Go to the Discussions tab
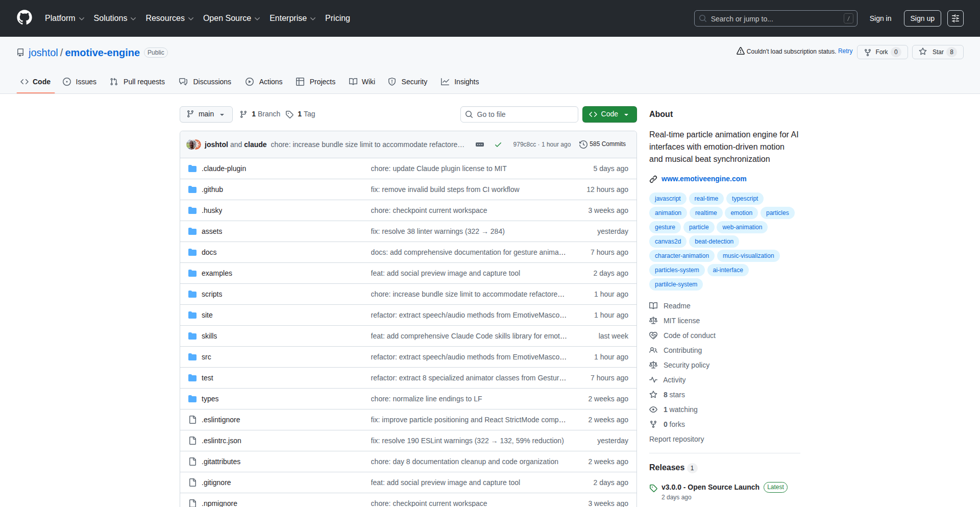Image resolution: width=980 pixels, height=507 pixels. pyautogui.click(x=205, y=82)
